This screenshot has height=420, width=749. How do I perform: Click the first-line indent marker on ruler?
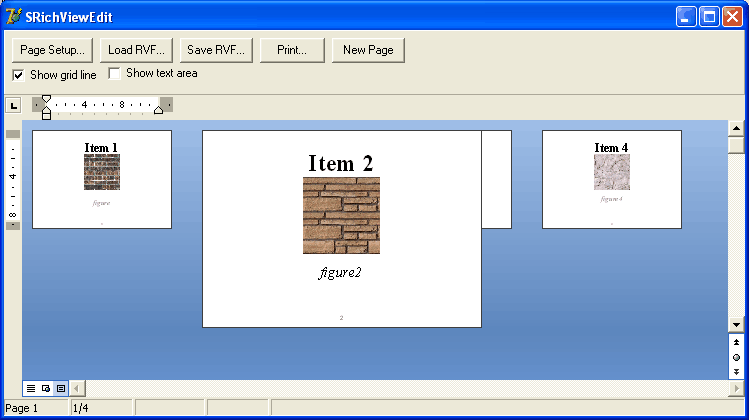click(46, 99)
